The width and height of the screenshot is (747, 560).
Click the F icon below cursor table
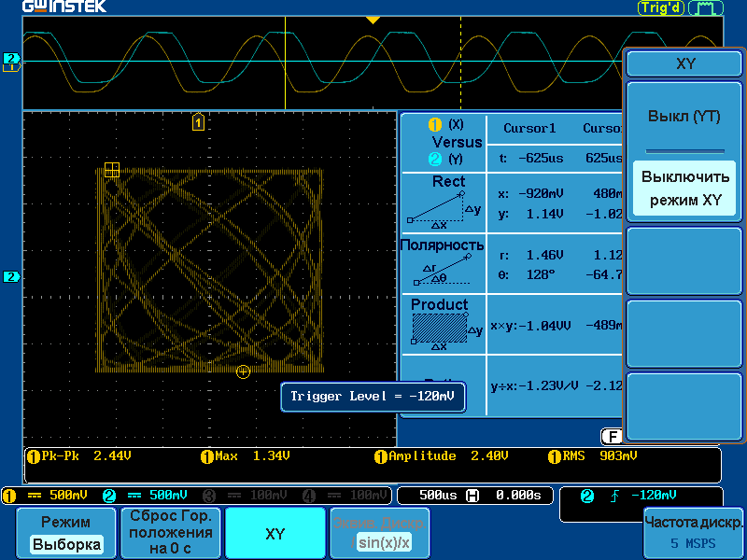point(612,436)
